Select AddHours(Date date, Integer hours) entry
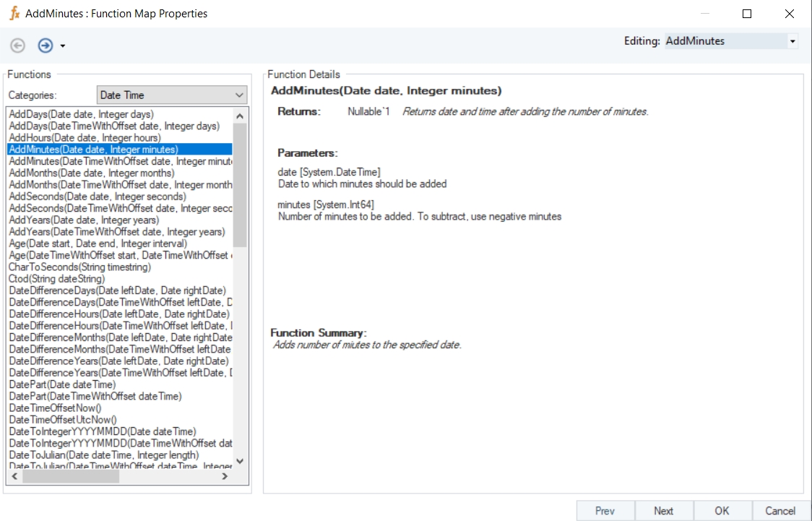This screenshot has height=521, width=812. coord(85,138)
